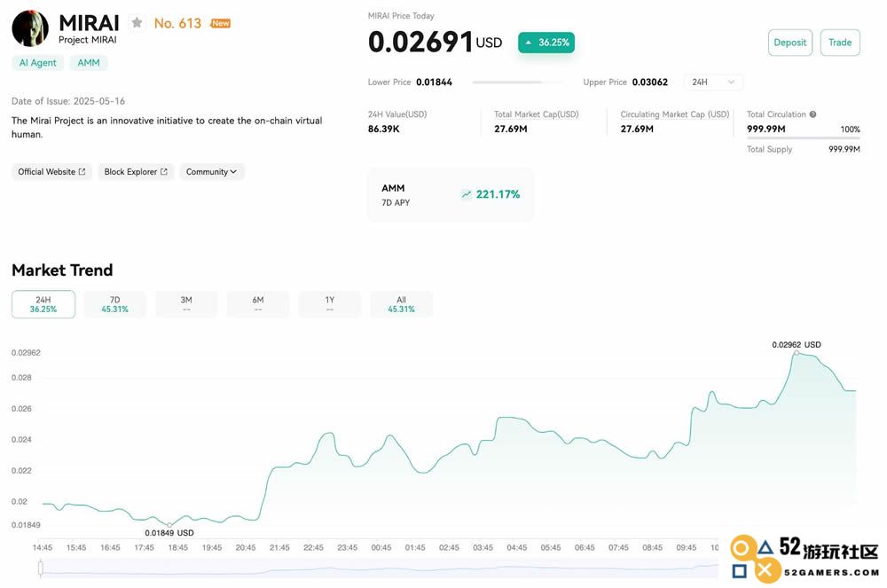Click the Lower Price 0.01844 value

click(434, 82)
